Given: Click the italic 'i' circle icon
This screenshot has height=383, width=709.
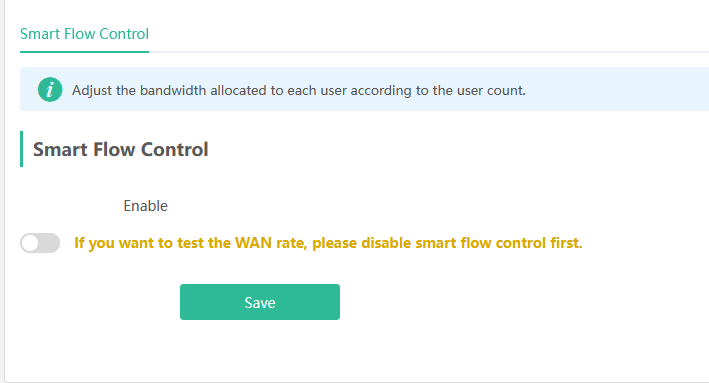Looking at the screenshot, I should (50, 89).
